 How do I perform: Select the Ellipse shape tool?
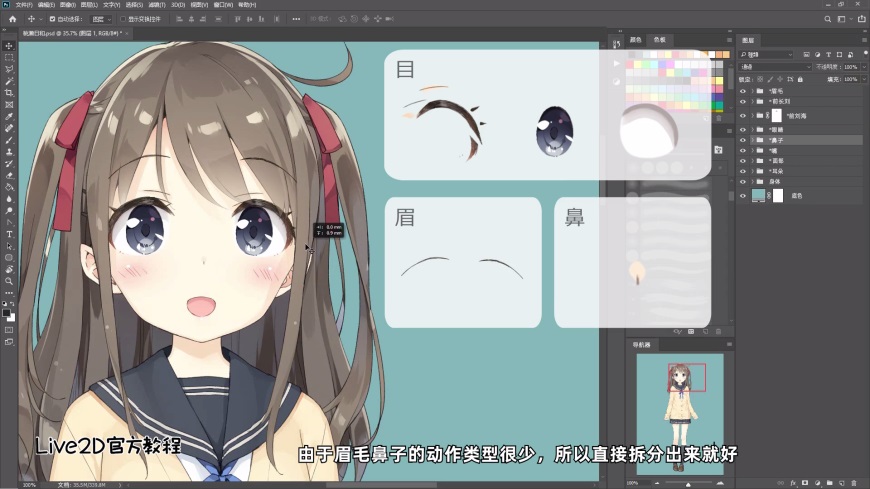[x=9, y=258]
